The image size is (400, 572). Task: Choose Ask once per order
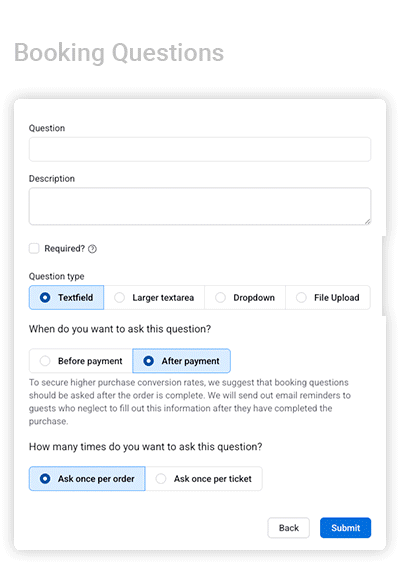tap(87, 478)
